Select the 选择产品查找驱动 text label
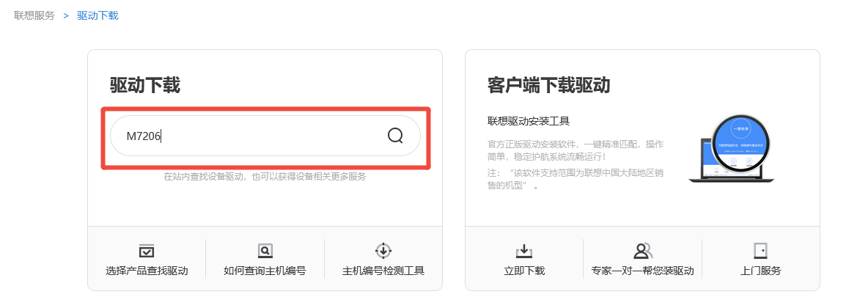Viewport: 868px width, 297px height. coord(147,271)
